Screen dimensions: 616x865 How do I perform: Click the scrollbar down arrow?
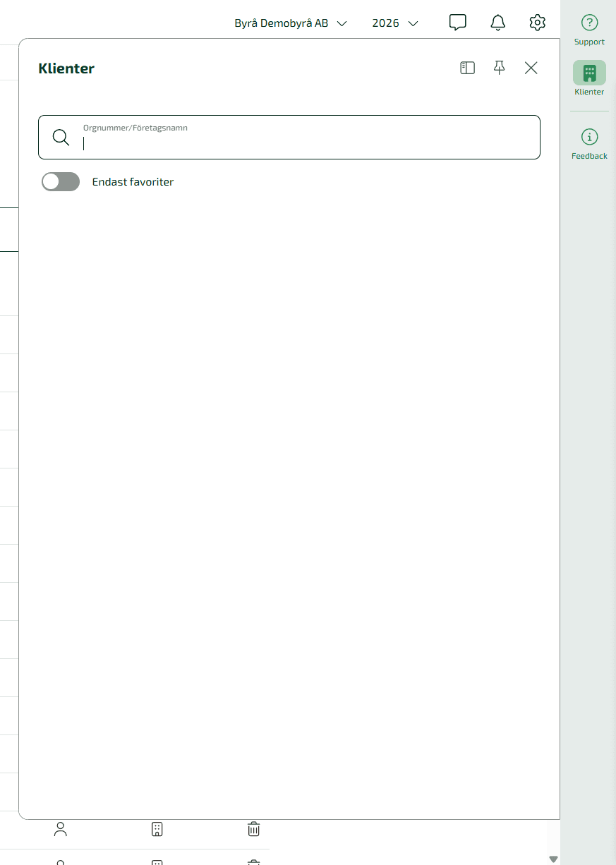(553, 859)
